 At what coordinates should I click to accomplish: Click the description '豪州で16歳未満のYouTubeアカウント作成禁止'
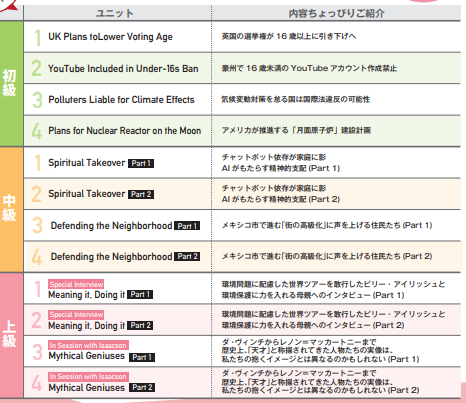click(x=309, y=68)
